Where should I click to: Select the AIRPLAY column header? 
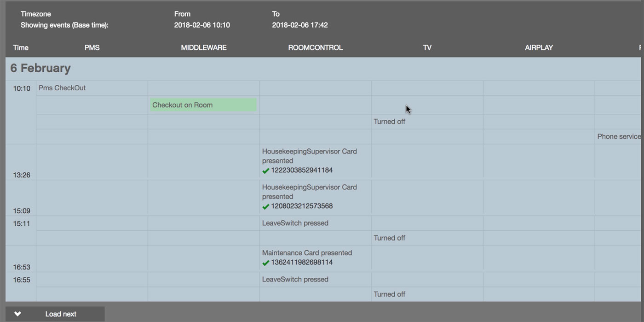(x=539, y=47)
